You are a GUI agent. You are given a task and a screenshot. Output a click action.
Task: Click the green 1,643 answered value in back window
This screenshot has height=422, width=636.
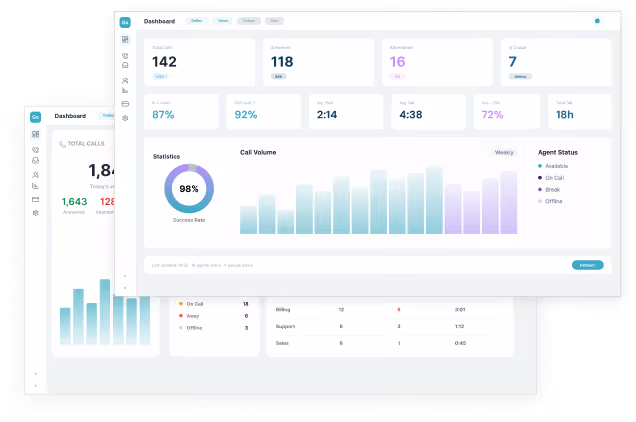(x=74, y=202)
